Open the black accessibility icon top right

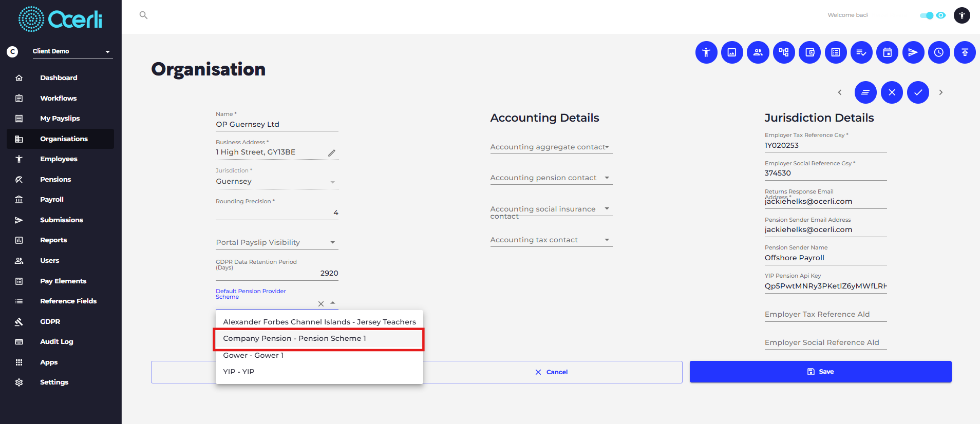[962, 15]
